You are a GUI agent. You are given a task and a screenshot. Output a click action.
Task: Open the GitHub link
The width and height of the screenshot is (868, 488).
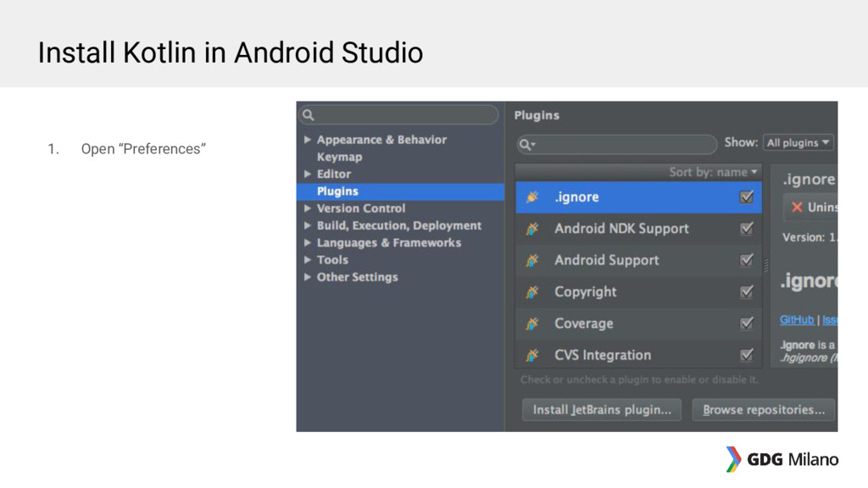click(x=797, y=319)
